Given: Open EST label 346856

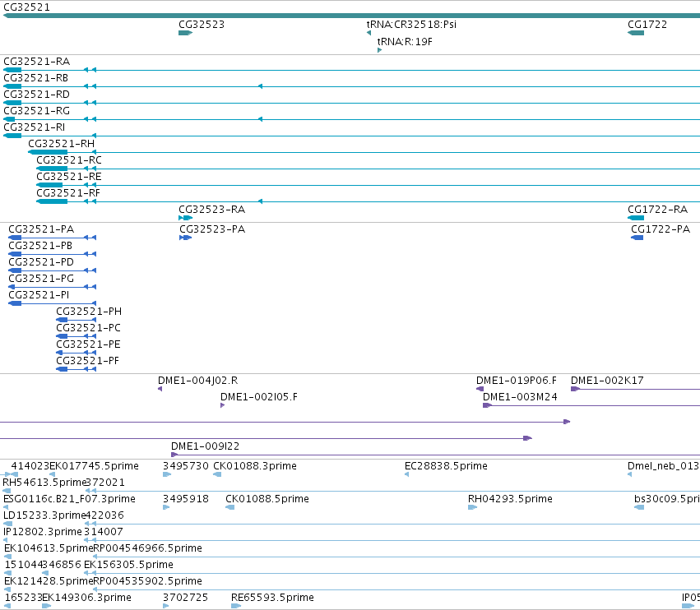Looking at the screenshot, I should click(x=62, y=565).
